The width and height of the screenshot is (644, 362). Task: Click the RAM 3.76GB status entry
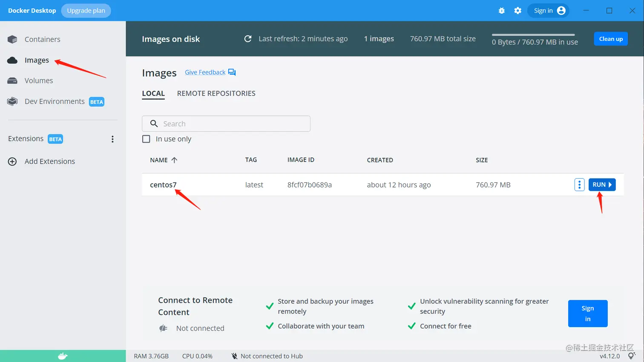coord(151,356)
